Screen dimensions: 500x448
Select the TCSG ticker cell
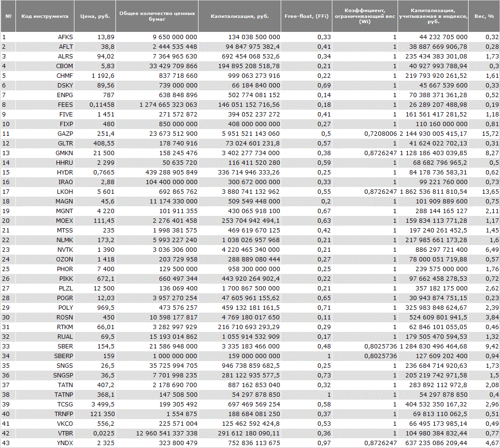[44, 405]
